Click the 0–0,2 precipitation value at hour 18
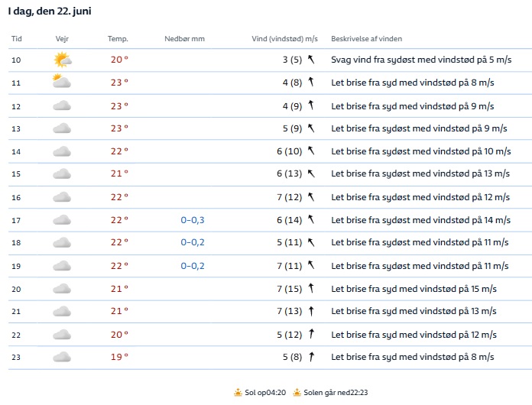Screen dimensions: 532x405 (193, 243)
